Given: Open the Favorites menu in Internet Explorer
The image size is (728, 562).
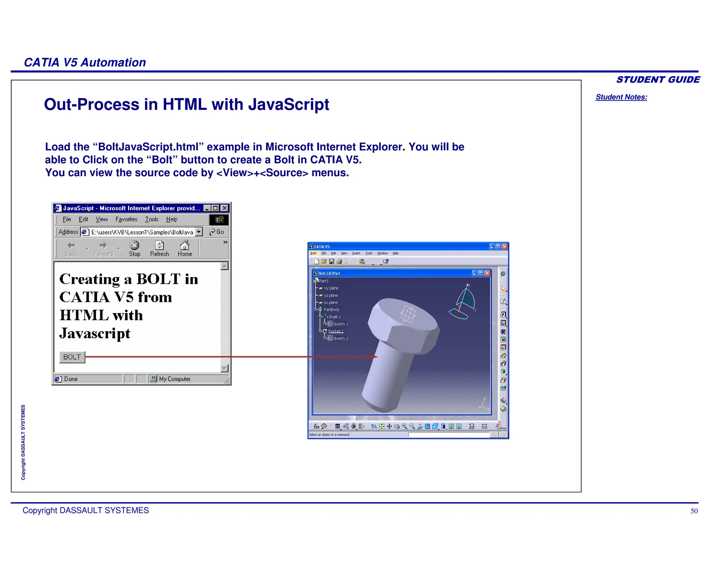Looking at the screenshot, I should (x=126, y=220).
